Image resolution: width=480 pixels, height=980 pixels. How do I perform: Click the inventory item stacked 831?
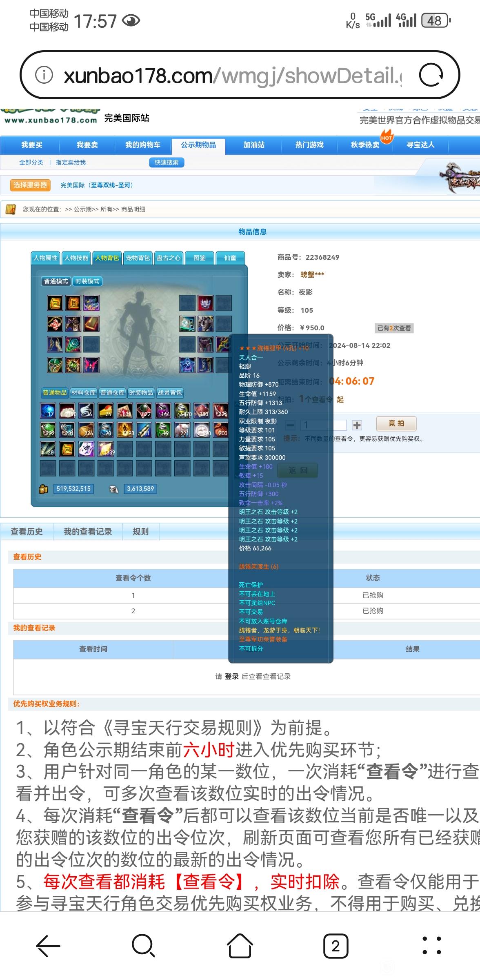coord(124,410)
